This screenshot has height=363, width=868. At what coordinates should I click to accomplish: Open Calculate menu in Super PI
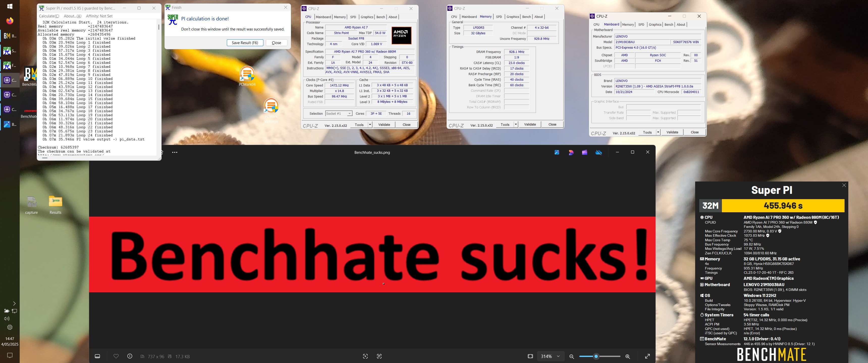click(49, 16)
